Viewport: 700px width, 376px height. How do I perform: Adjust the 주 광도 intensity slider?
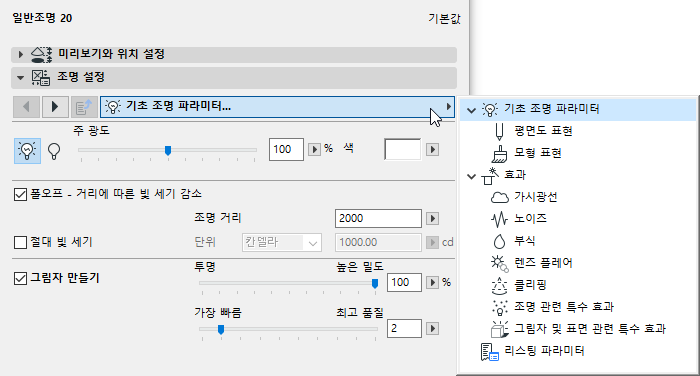[167, 150]
